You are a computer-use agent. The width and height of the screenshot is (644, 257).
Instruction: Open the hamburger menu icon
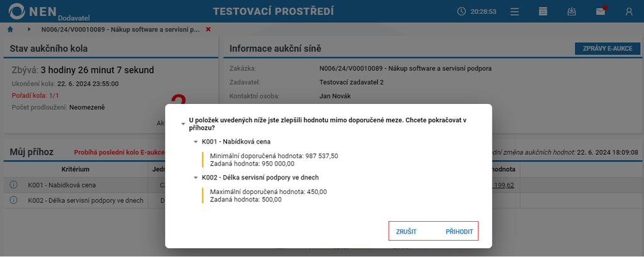click(x=514, y=11)
